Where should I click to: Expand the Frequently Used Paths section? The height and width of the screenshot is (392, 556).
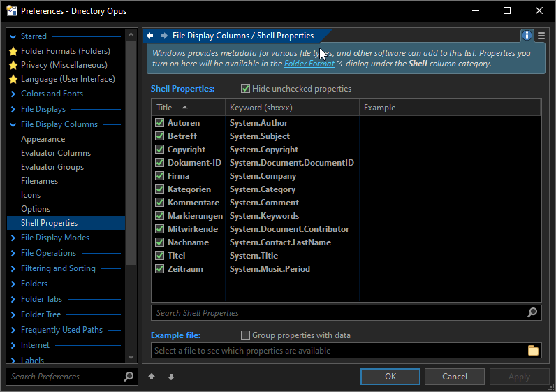tap(13, 330)
